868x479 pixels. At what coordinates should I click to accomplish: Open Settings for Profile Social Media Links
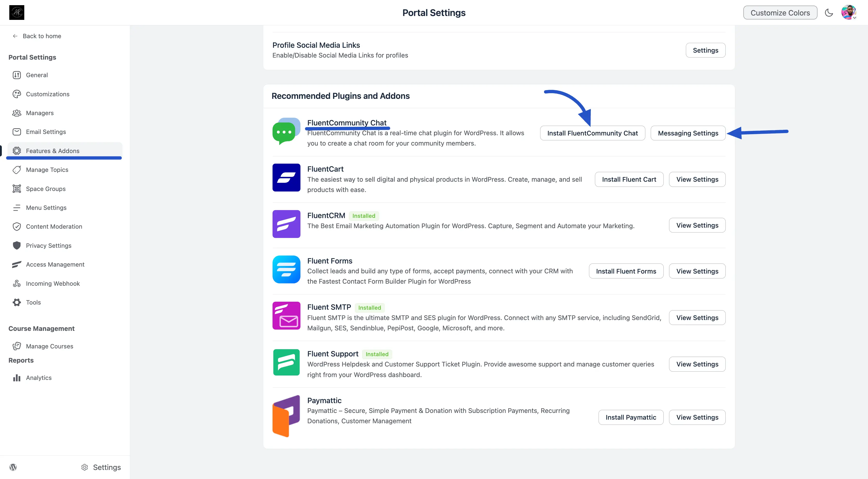pyautogui.click(x=706, y=50)
